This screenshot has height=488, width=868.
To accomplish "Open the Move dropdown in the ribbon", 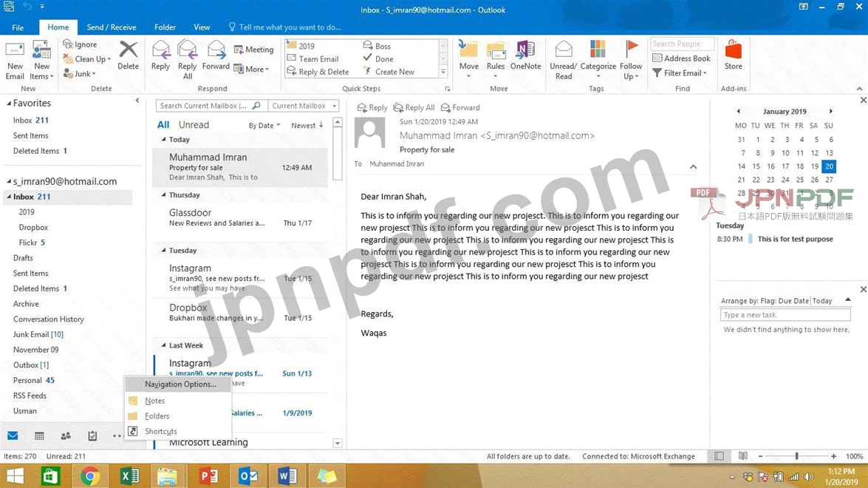I will pos(468,59).
